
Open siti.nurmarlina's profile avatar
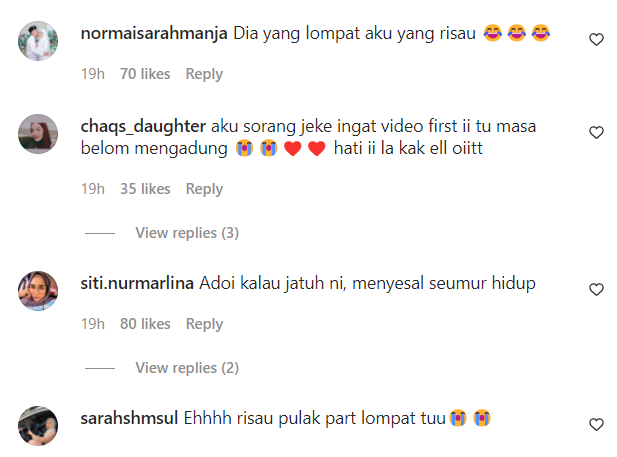click(38, 291)
